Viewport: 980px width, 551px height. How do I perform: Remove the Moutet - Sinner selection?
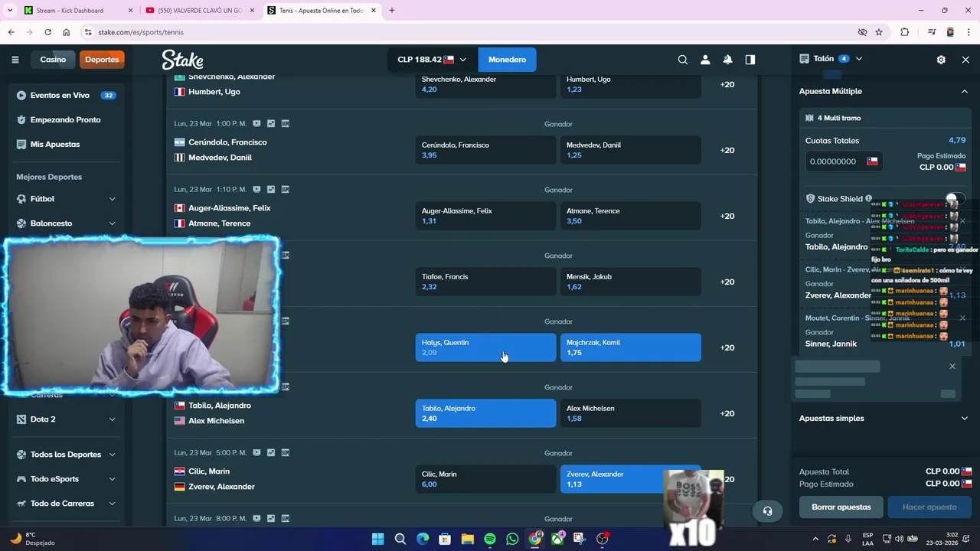click(x=962, y=318)
